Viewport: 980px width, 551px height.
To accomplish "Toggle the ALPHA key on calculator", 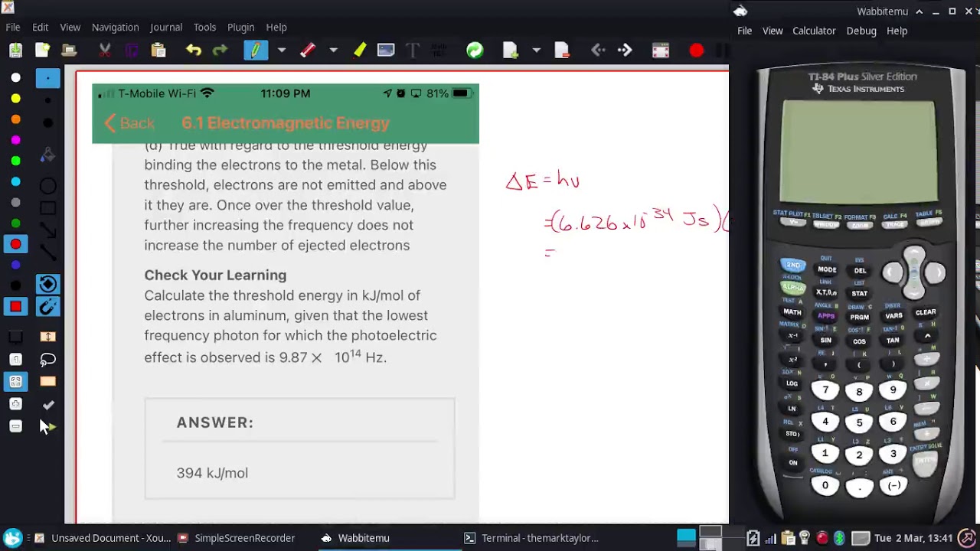I will pos(792,288).
